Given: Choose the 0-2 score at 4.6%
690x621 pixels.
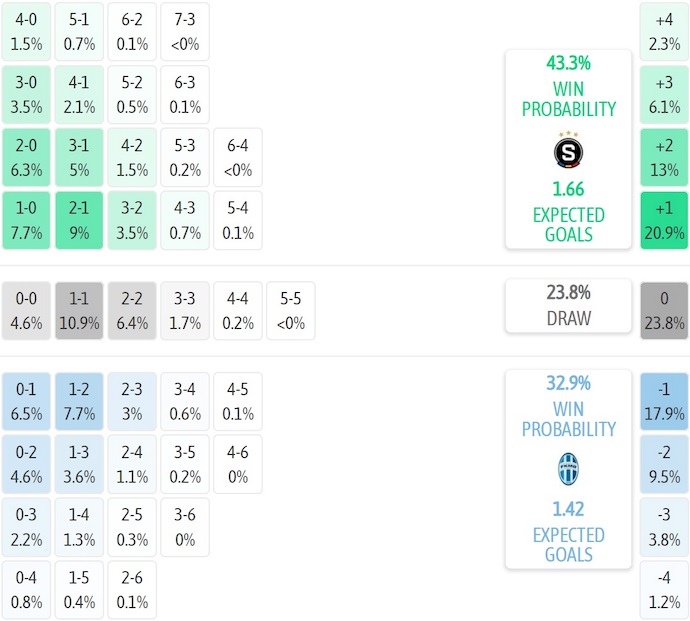Looking at the screenshot, I should (27, 464).
